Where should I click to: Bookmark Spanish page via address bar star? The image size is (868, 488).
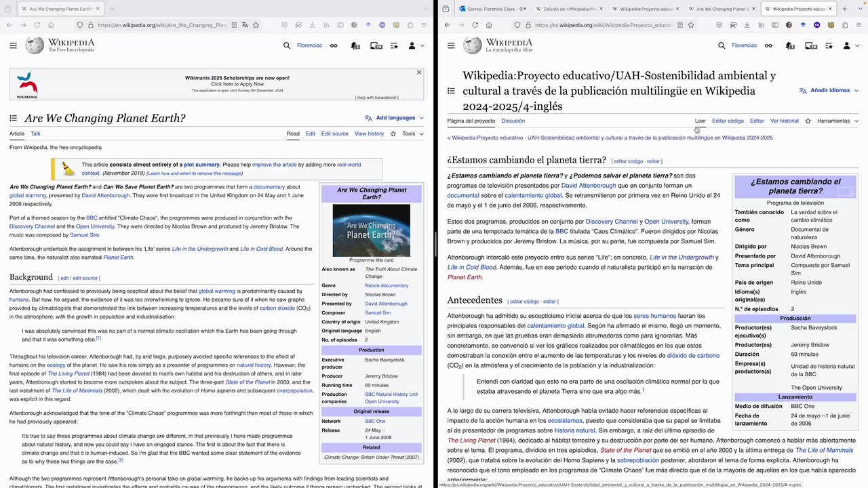pos(691,25)
